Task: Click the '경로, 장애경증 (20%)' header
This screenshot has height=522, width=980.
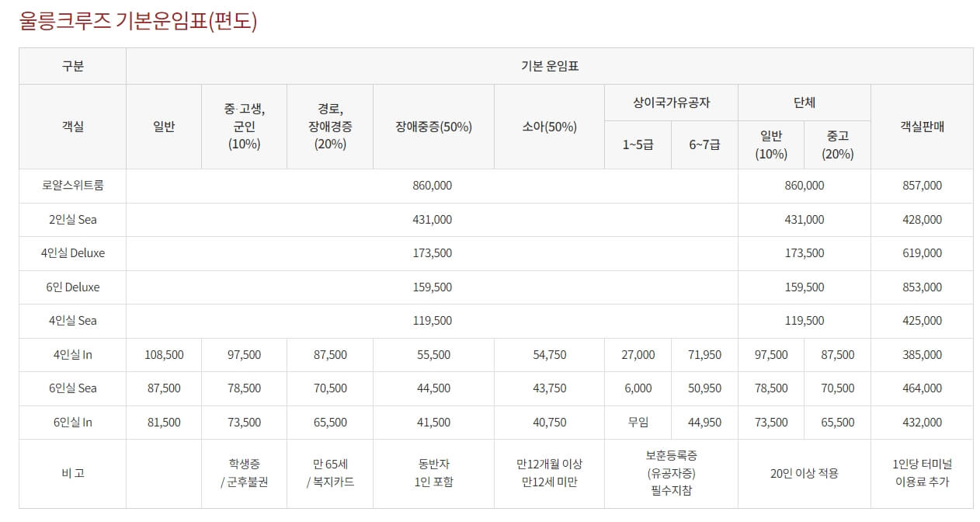Action: pyautogui.click(x=330, y=127)
